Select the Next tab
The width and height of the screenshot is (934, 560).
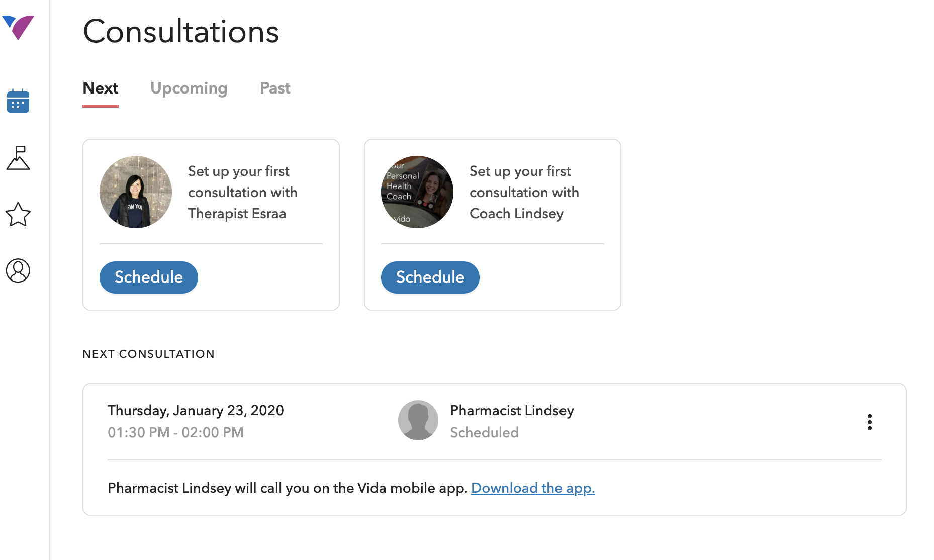[101, 88]
